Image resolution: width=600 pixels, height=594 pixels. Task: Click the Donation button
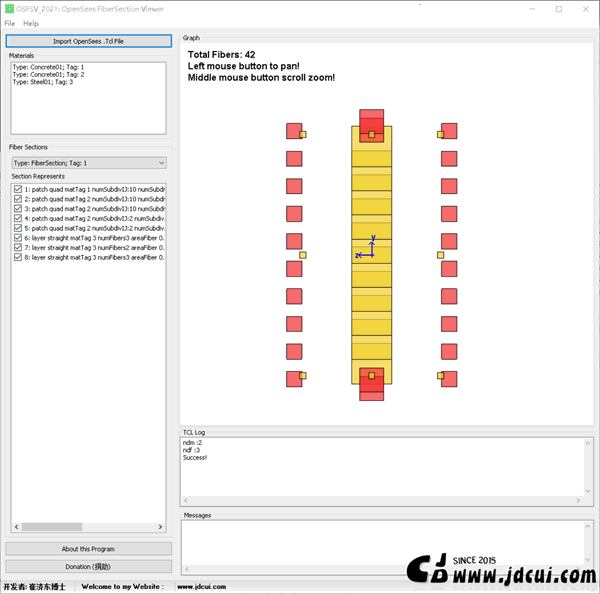click(88, 566)
